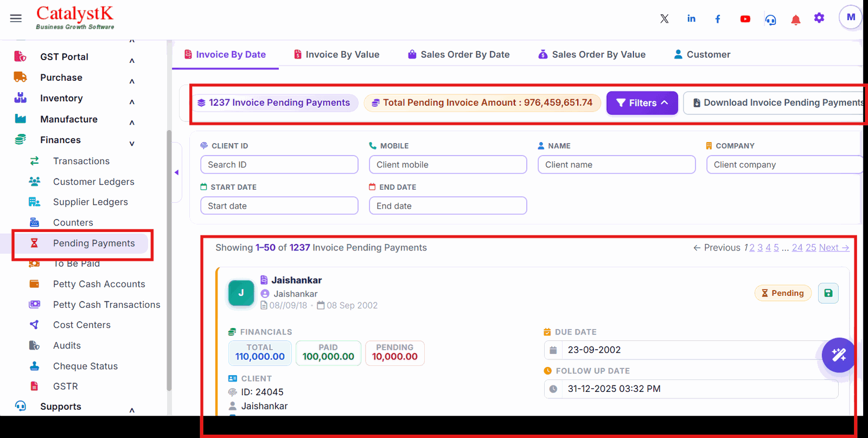Open the settings gear icon
This screenshot has height=438, width=868.
click(819, 18)
